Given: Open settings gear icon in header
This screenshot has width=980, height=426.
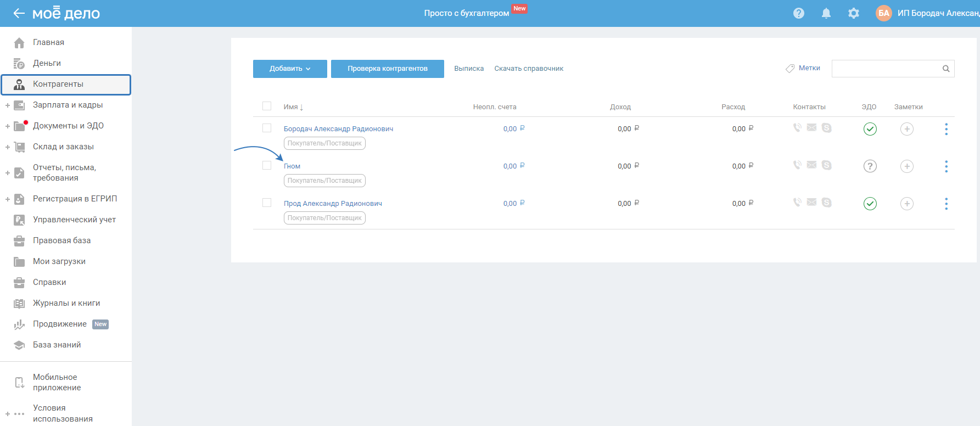Looking at the screenshot, I should pyautogui.click(x=854, y=13).
